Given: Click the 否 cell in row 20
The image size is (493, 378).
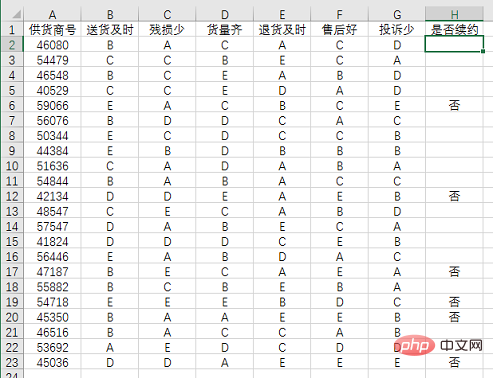Looking at the screenshot, I should click(x=454, y=317).
